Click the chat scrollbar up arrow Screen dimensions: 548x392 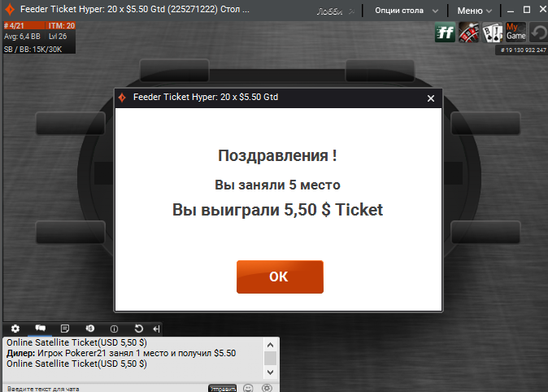pyautogui.click(x=270, y=345)
